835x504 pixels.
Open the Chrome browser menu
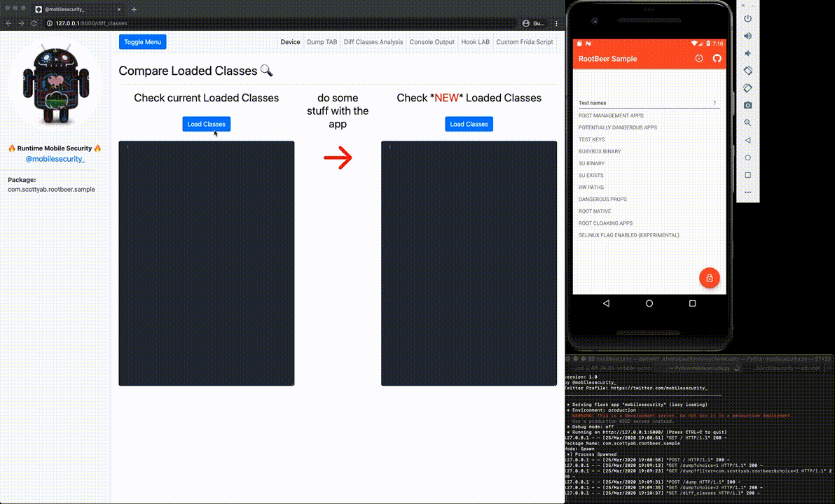[555, 23]
